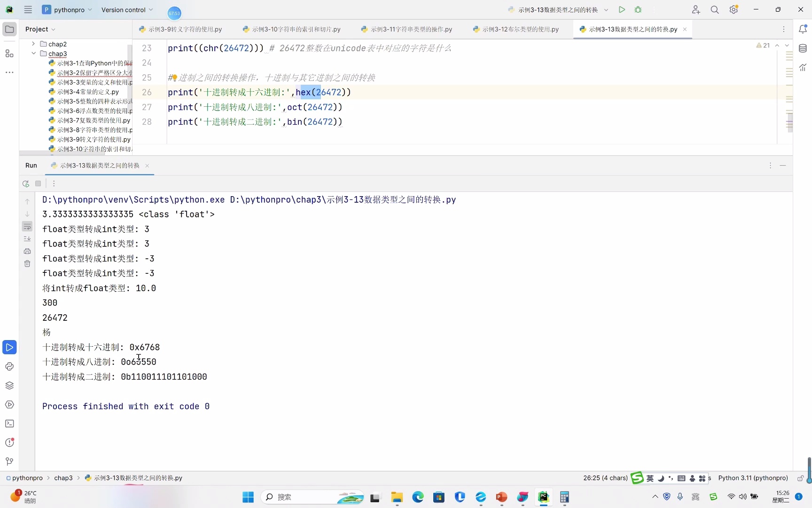Toggle soft-wrap in Run console
Image resolution: width=812 pixels, height=508 pixels.
27,227
